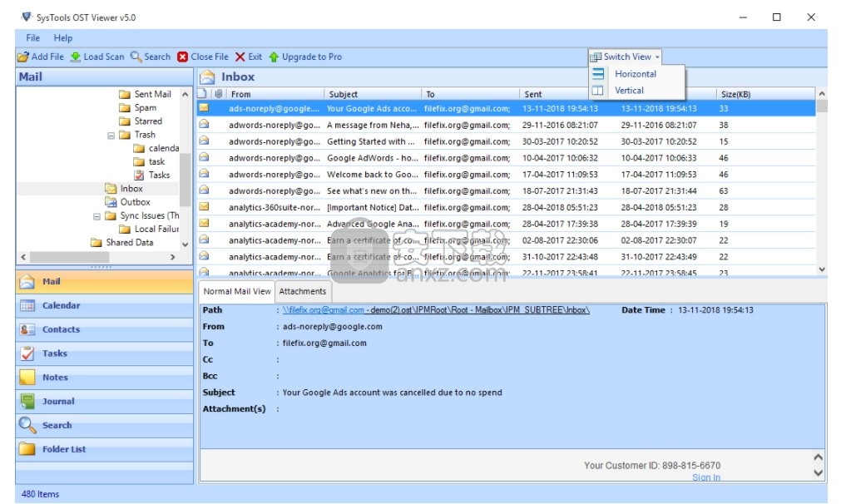Screen dimensions: 841x504
Task: Click folder tree scroll-right arrow
Action: click(x=173, y=257)
